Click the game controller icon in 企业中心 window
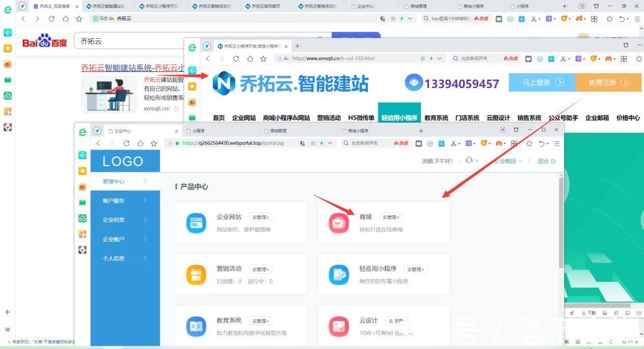644x349 pixels. point(500,143)
